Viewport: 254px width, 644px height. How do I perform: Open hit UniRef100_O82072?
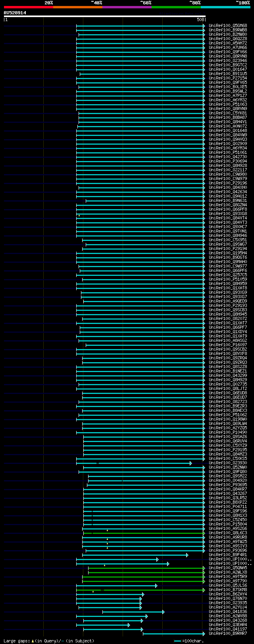tap(228, 319)
